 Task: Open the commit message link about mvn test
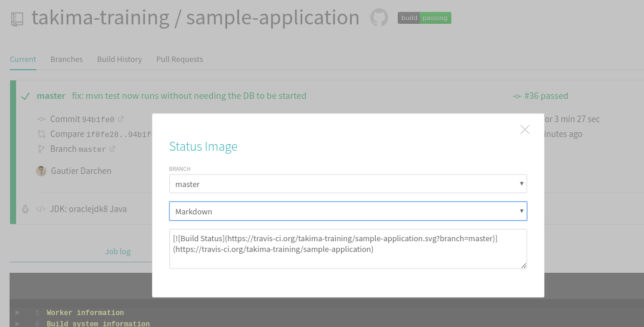pyautogui.click(x=189, y=95)
